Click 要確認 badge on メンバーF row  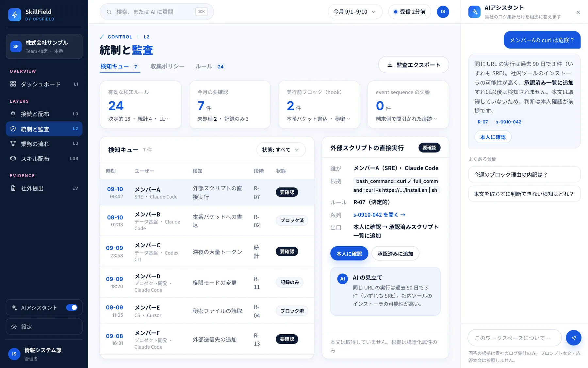click(x=287, y=339)
